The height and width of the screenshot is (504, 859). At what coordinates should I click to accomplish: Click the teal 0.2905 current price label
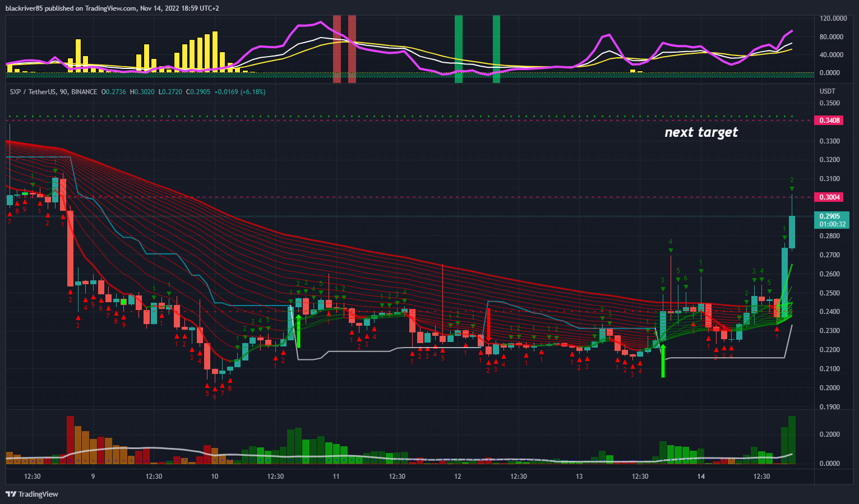pyautogui.click(x=830, y=216)
